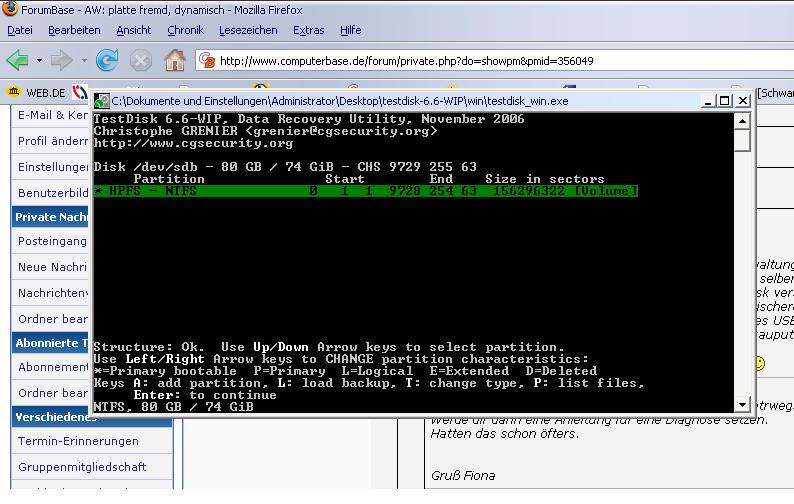Open the Ansicht menu
This screenshot has height=504, width=794.
coord(134,30)
